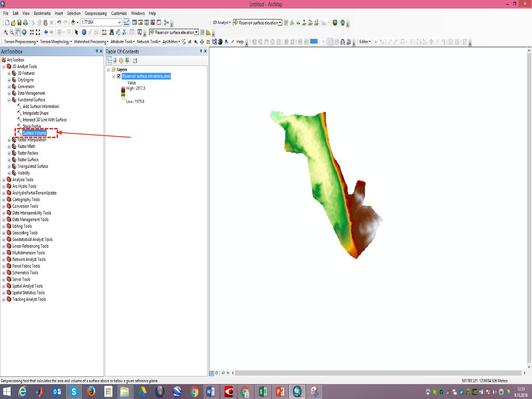
Task: Click the Windows Start button
Action: [x=6, y=392]
